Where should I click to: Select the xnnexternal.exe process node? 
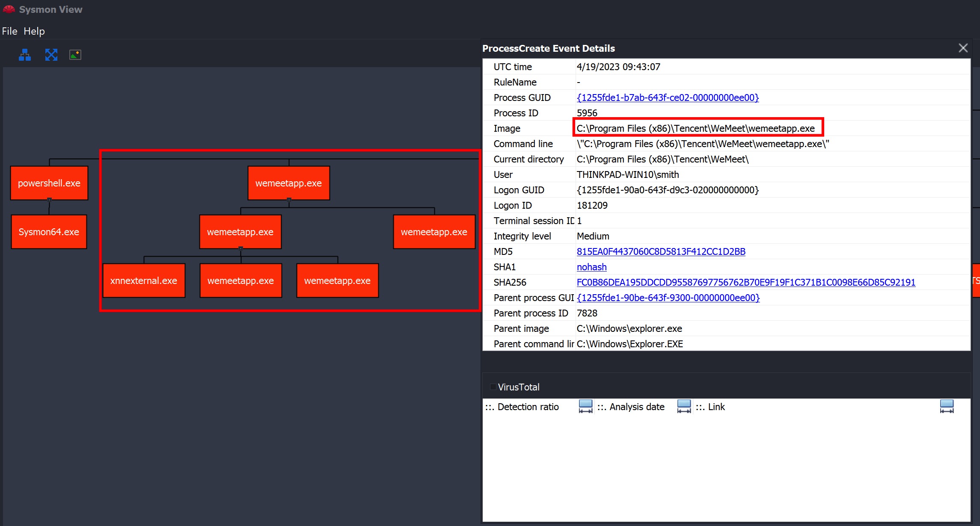[x=144, y=281]
